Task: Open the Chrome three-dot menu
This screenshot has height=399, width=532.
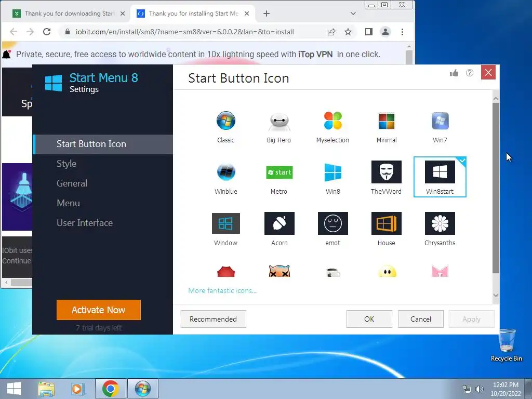Action: pyautogui.click(x=403, y=32)
